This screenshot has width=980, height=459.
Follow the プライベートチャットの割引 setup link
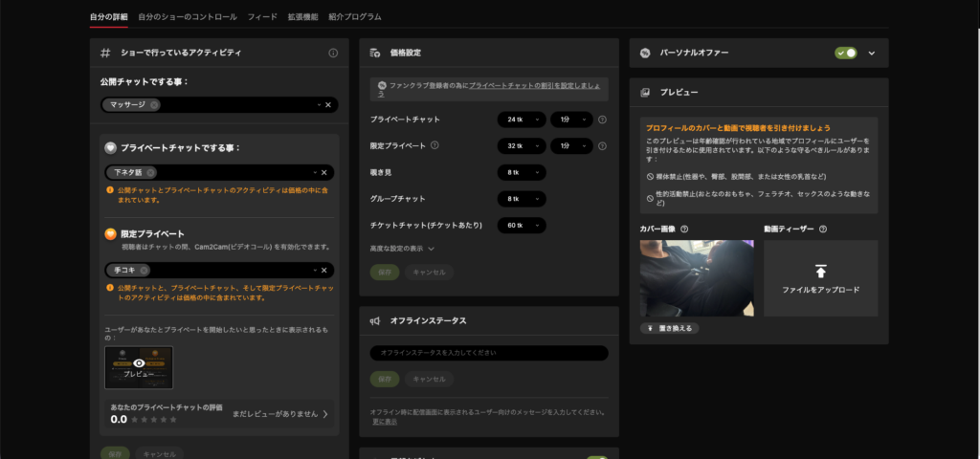pyautogui.click(x=534, y=85)
